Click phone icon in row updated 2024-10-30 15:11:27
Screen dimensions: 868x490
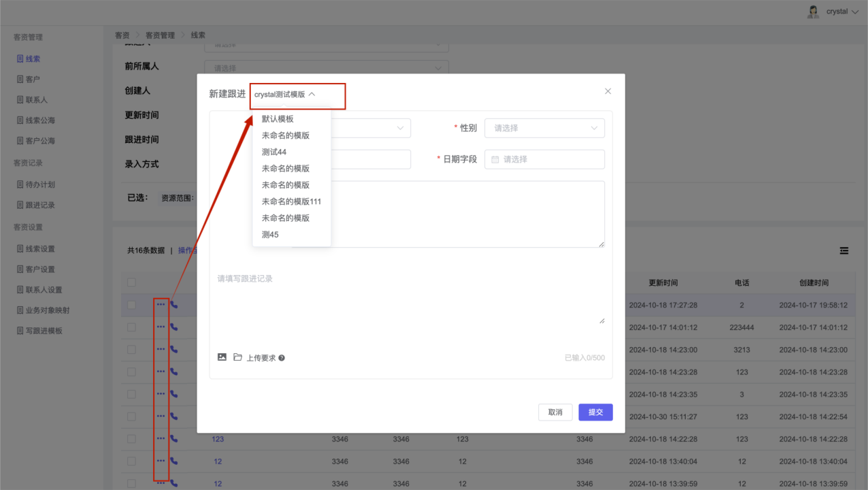tap(174, 416)
